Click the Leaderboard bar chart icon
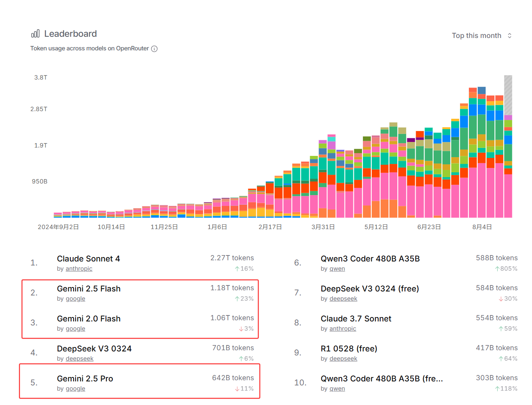Image resolution: width=532 pixels, height=405 pixels. coord(35,34)
